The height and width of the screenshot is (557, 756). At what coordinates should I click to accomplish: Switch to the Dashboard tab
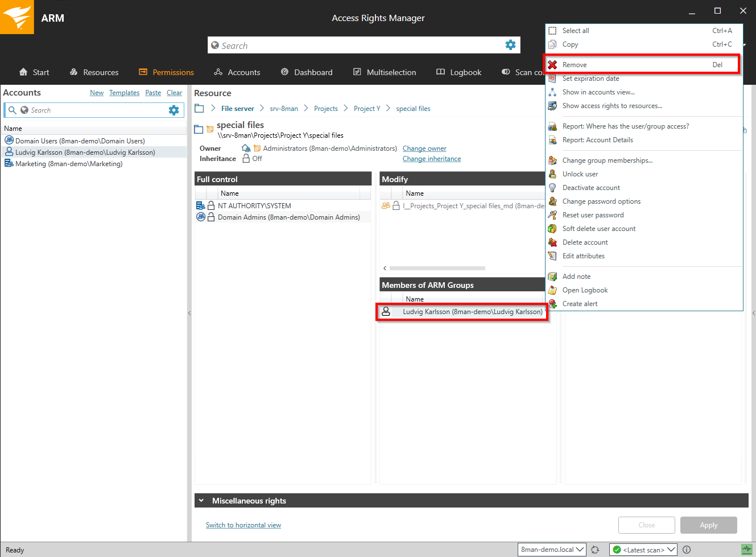pos(307,72)
